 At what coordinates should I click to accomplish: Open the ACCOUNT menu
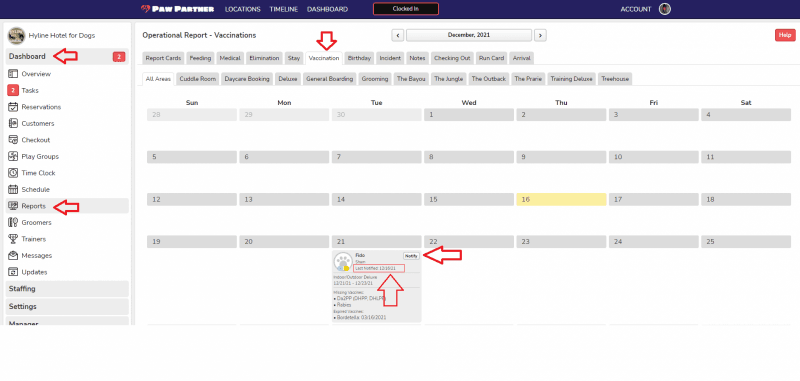click(x=636, y=9)
